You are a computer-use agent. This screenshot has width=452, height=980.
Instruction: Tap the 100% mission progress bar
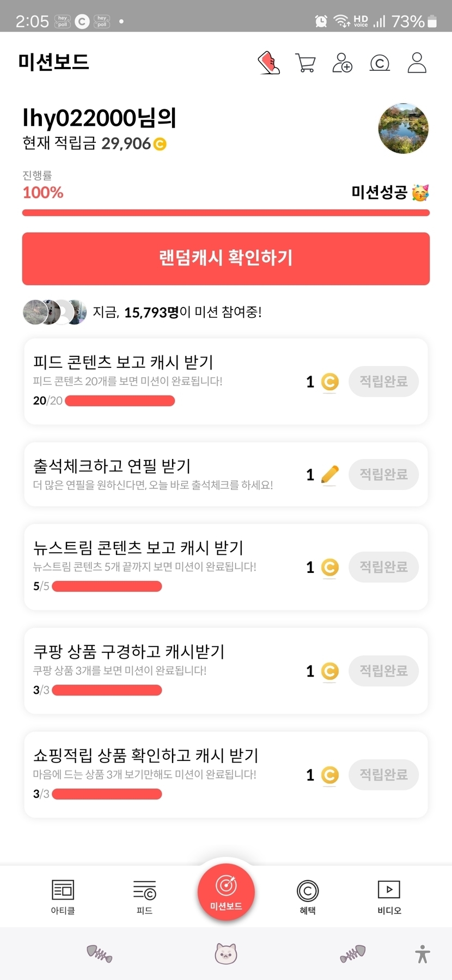(226, 213)
